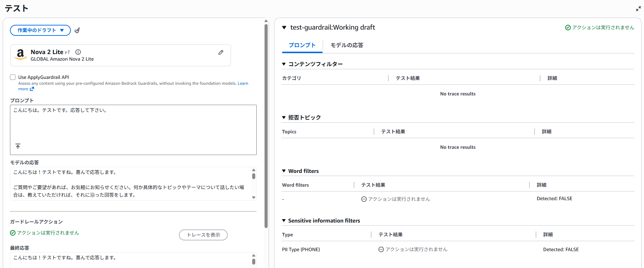Click the カテゴリ column header
The height and width of the screenshot is (268, 644).
(x=291, y=78)
